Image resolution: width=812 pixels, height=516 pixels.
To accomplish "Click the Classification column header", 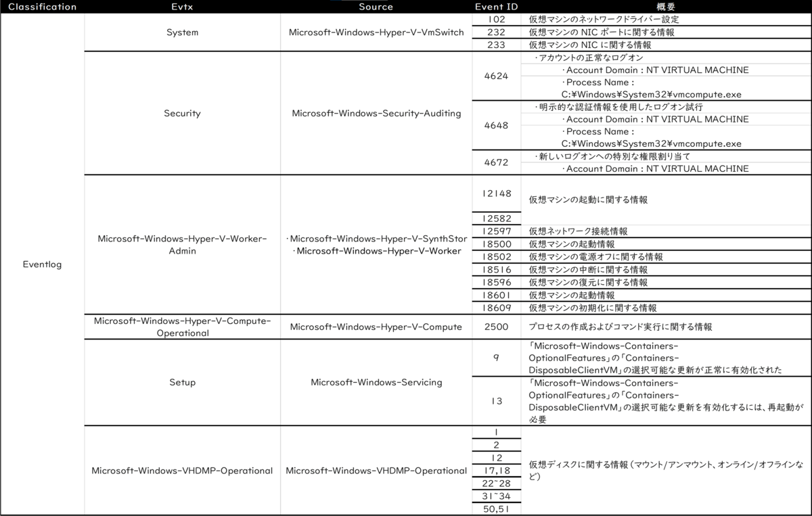I will [42, 7].
